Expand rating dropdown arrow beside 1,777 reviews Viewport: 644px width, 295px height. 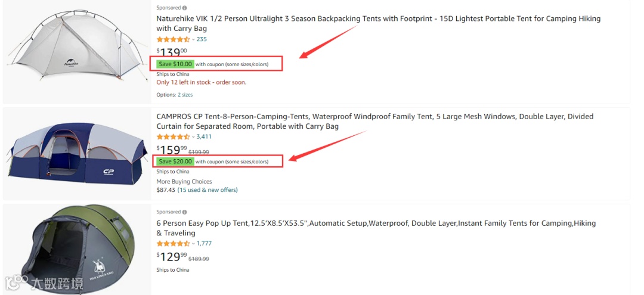[193, 244]
